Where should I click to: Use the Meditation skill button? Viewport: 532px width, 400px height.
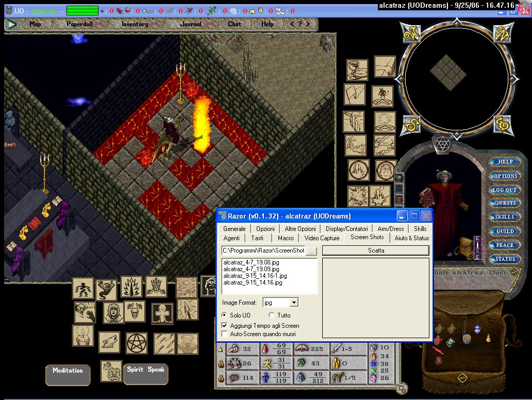68,375
